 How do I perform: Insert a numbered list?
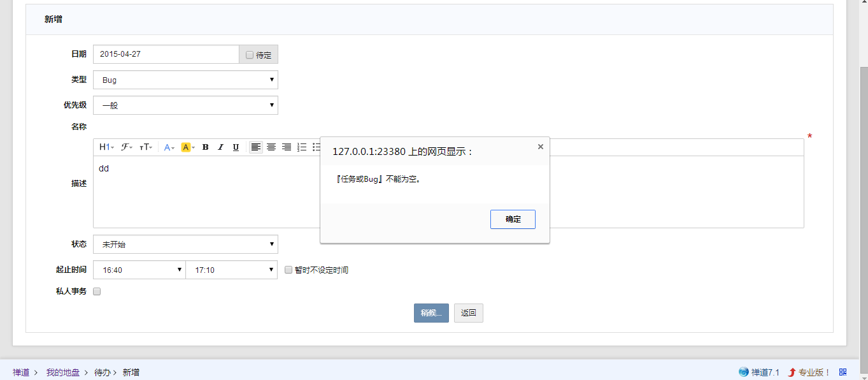coord(302,147)
